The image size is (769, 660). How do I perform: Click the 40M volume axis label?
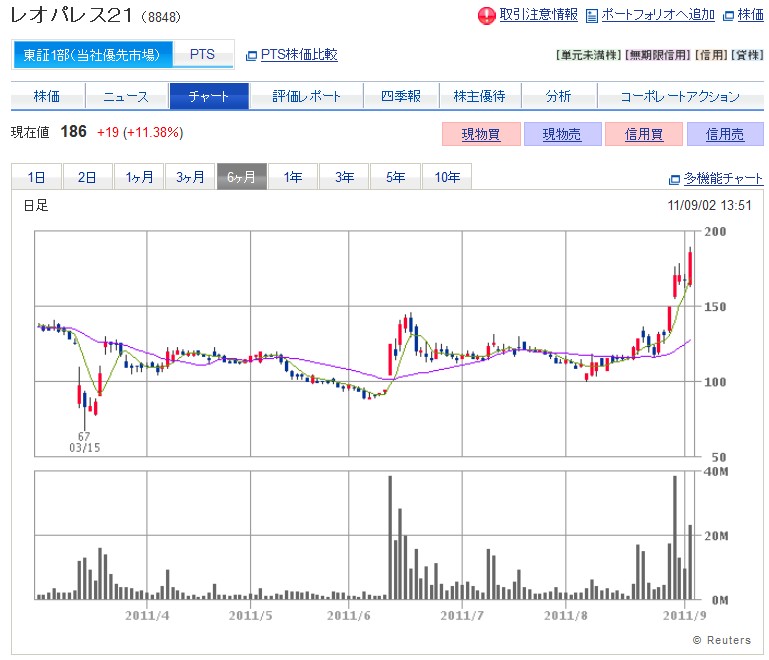(x=716, y=472)
